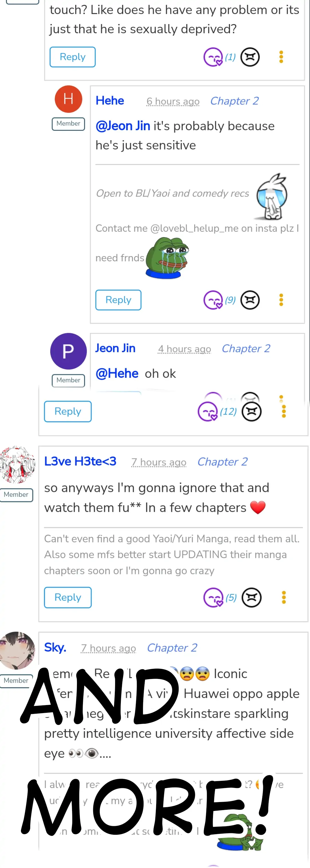Image resolution: width=310 pixels, height=868 pixels.
Task: Reply to the topmost comment
Action: [73, 57]
